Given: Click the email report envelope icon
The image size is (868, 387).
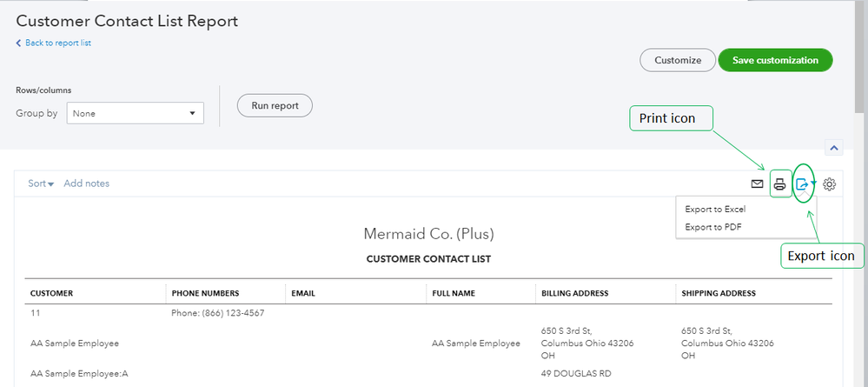Looking at the screenshot, I should pyautogui.click(x=757, y=184).
